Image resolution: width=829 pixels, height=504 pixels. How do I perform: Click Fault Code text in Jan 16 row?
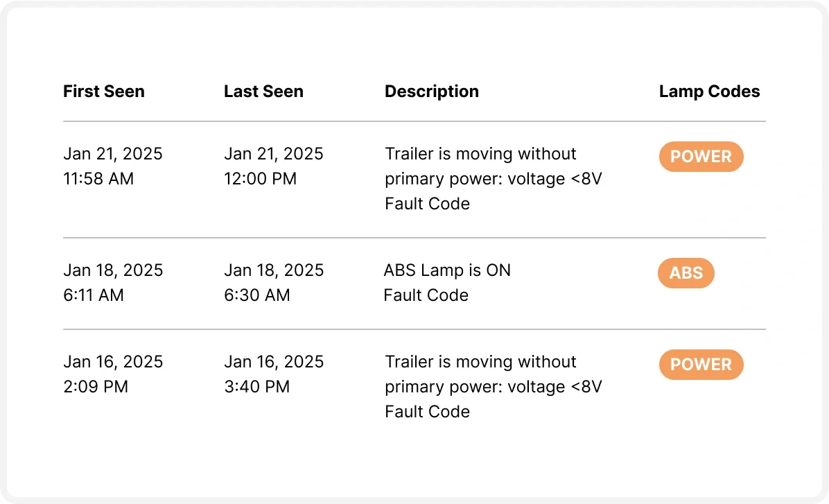(x=427, y=412)
